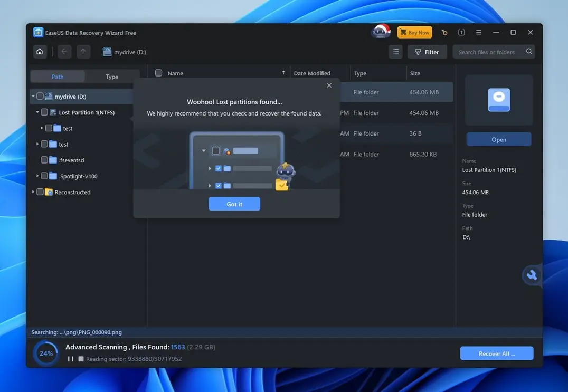The width and height of the screenshot is (568, 392).
Task: Click the hamburger menu icon in the titlebar
Action: click(478, 32)
